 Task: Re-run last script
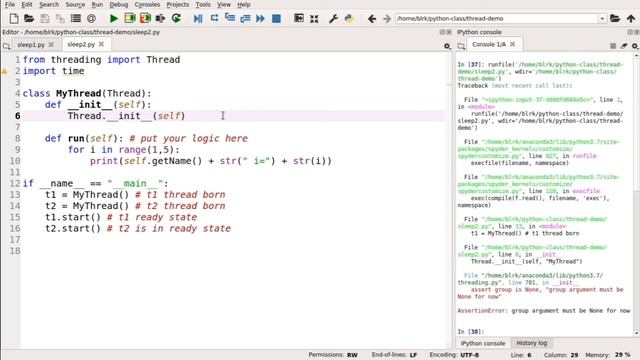pos(176,18)
